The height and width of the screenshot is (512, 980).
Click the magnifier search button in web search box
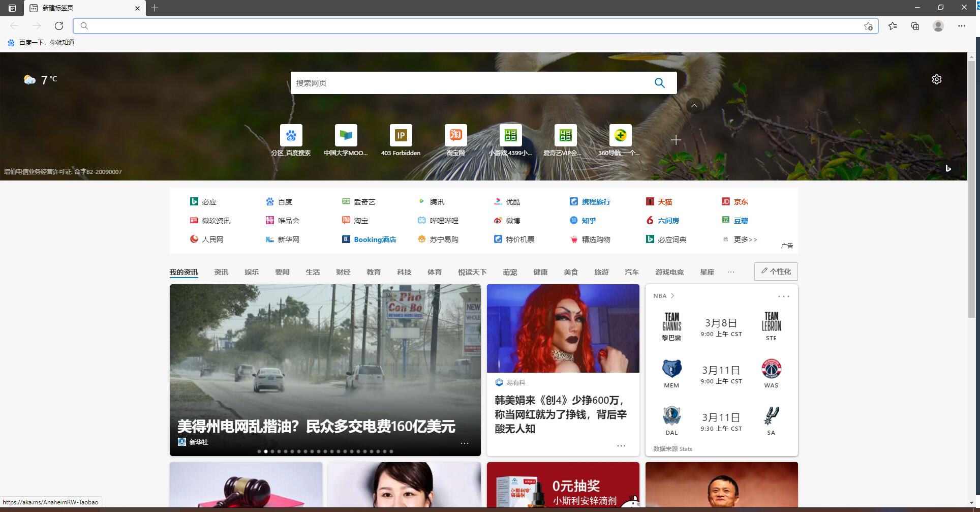660,83
